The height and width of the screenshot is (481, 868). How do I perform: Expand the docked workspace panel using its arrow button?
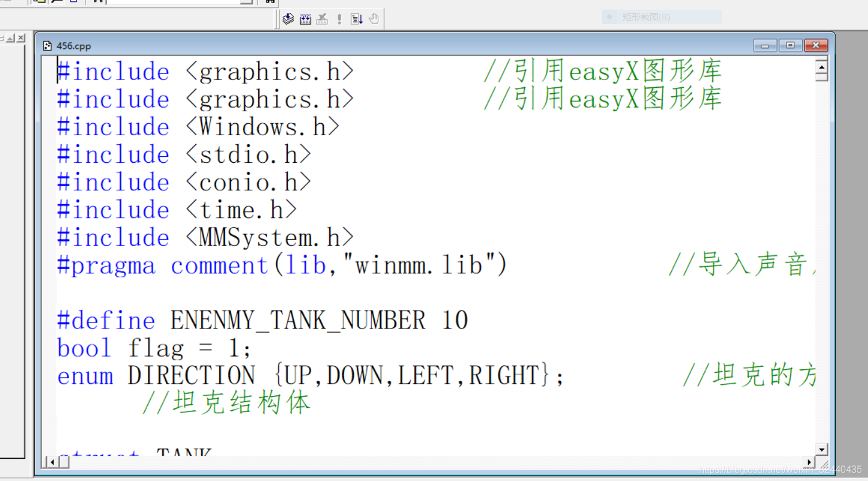click(10, 38)
